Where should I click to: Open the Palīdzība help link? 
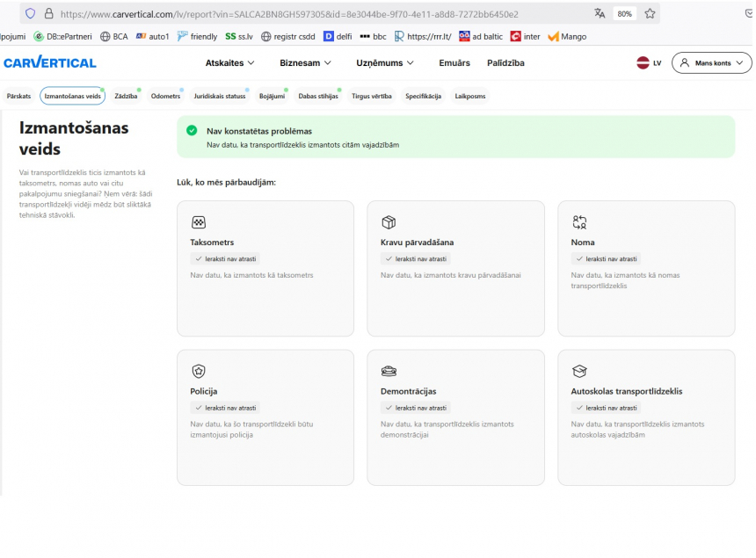(x=505, y=63)
